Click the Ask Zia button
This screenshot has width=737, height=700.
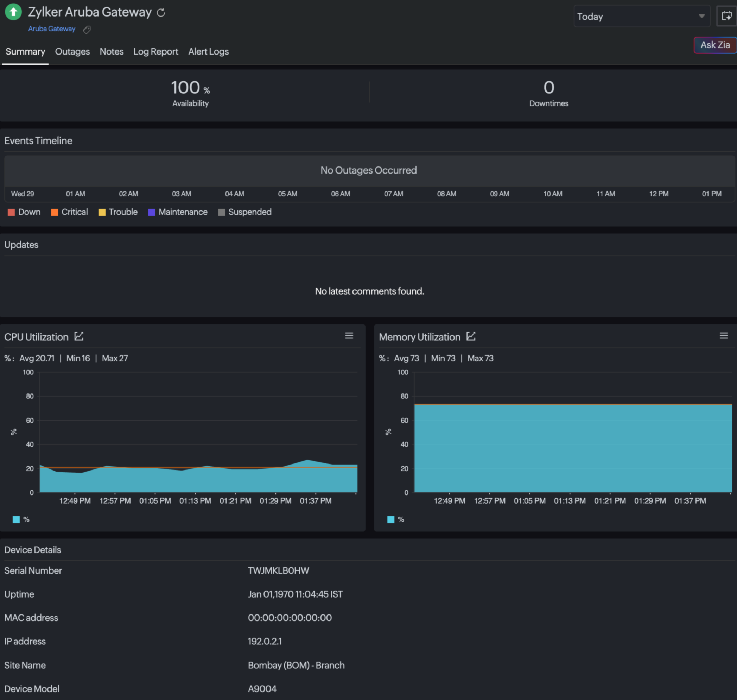tap(714, 45)
